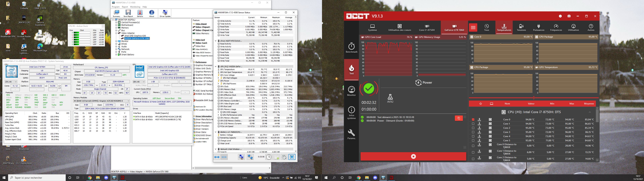The image size is (644, 181).
Task: Enable Core 1 Distance to TjMAX checkbox
Action: tap(473, 152)
